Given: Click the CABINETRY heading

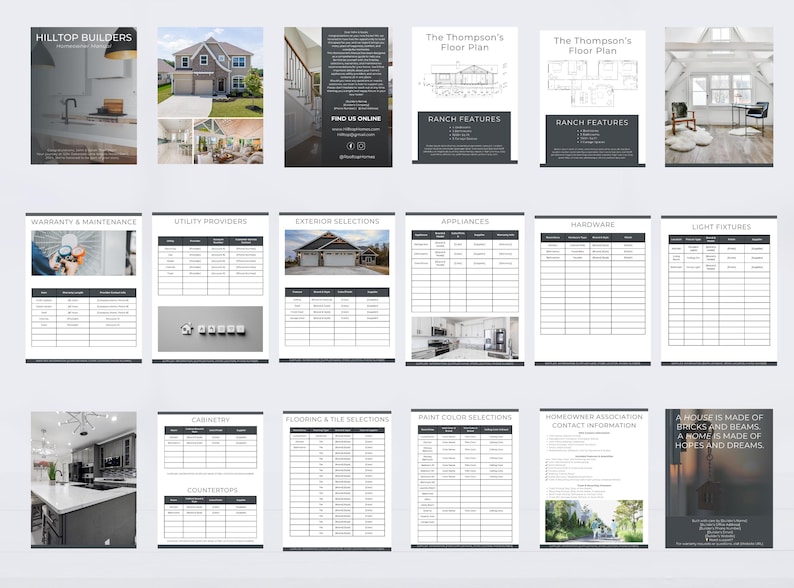Looking at the screenshot, I should point(210,420).
